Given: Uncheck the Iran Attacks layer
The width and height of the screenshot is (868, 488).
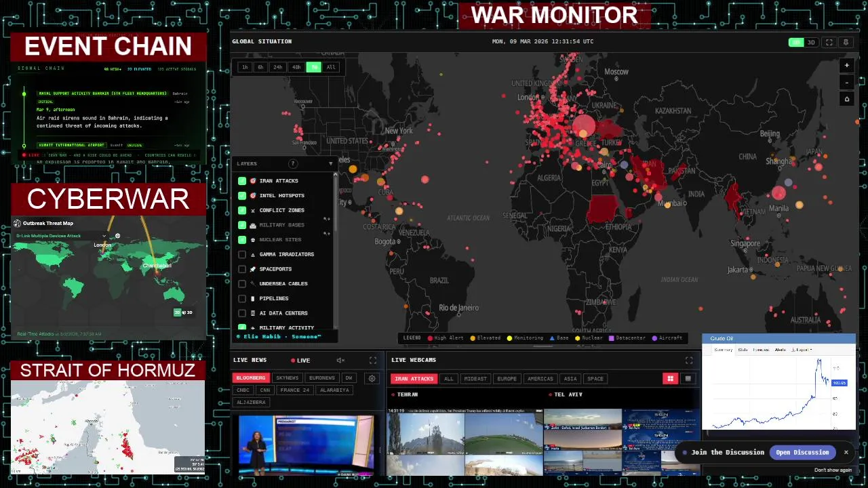Looking at the screenshot, I should (x=242, y=181).
